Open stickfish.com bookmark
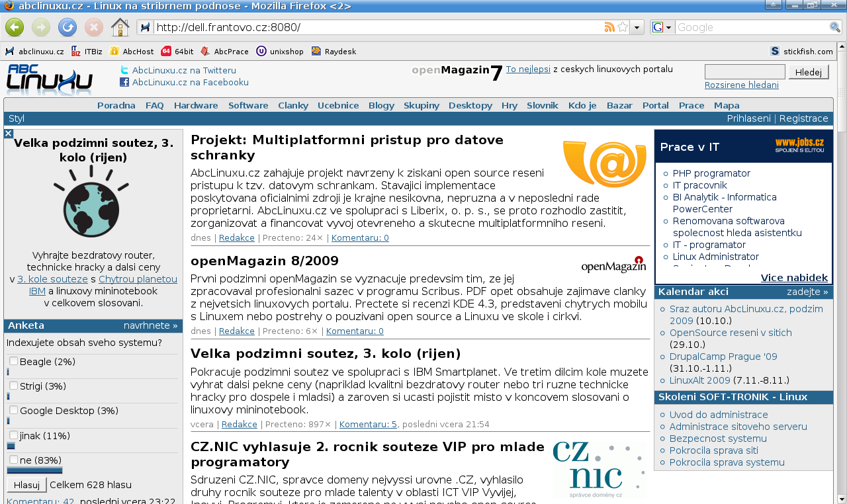The image size is (847, 504). [801, 51]
